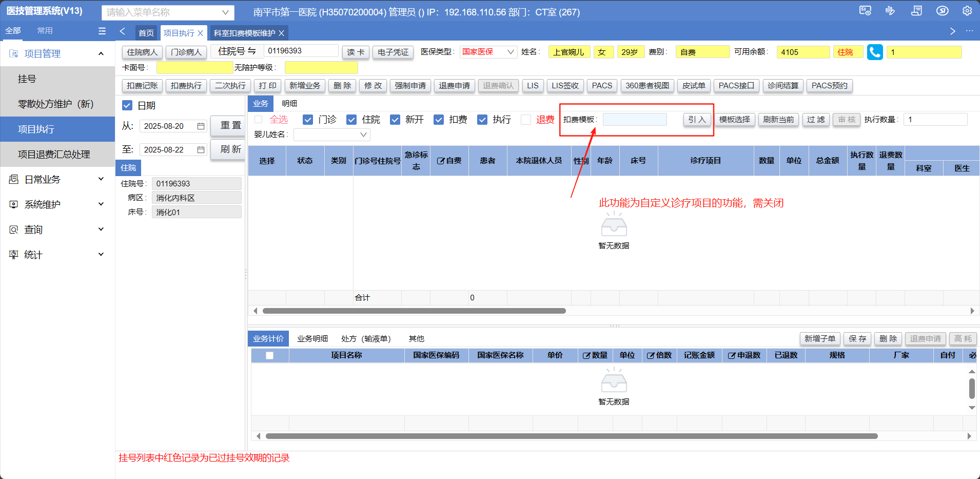Click the 住院号 swap toggle icon

click(x=251, y=51)
